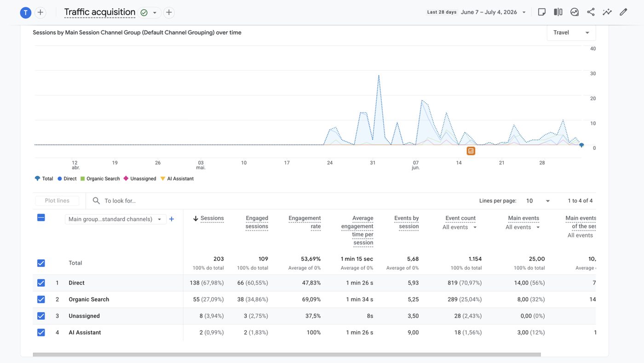Click the compare columns icon
644x363 pixels.
tap(558, 12)
